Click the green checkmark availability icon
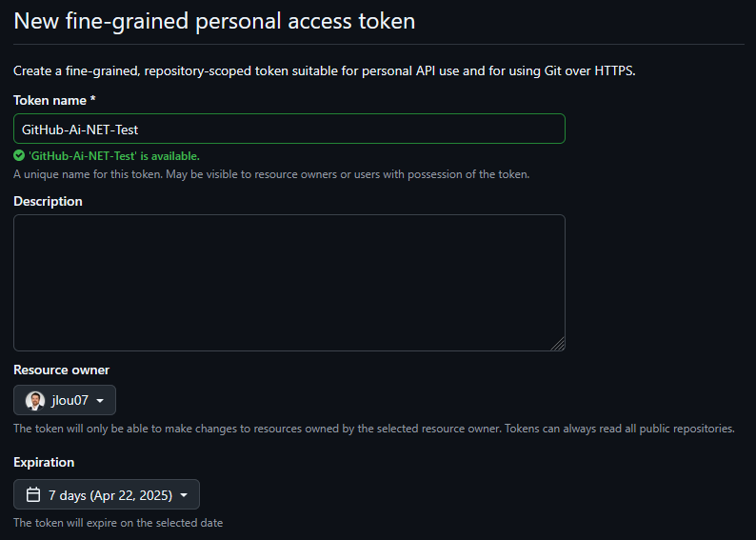This screenshot has width=756, height=540. (x=19, y=156)
